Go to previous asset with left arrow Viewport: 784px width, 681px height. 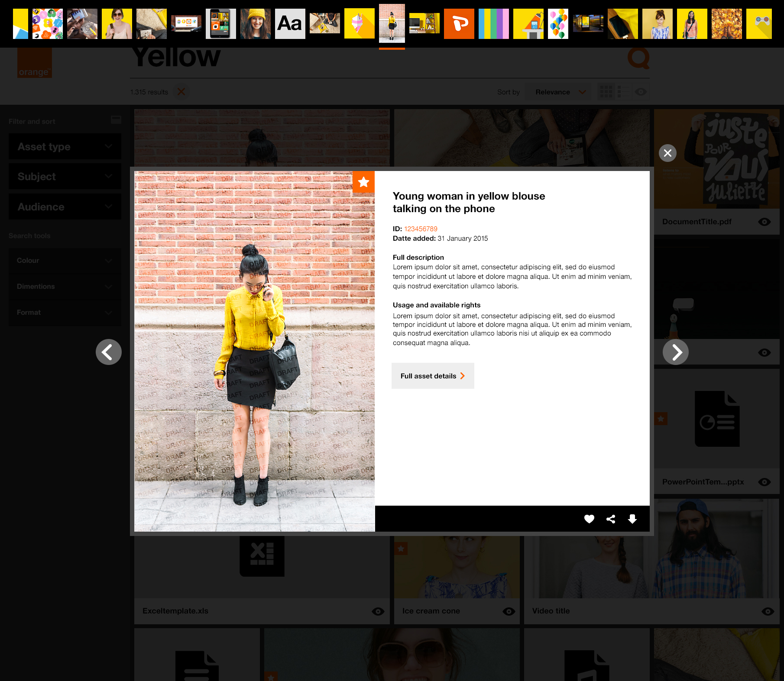click(x=108, y=352)
